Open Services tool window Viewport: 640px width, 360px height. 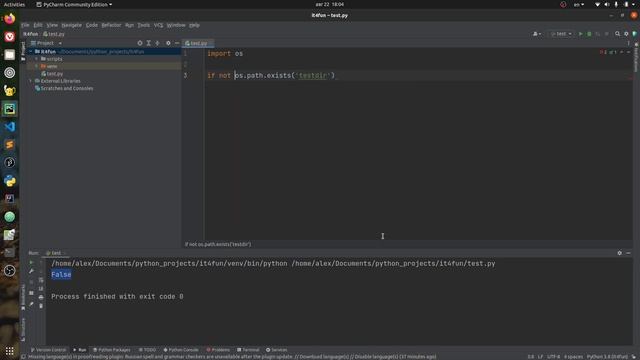(277, 350)
